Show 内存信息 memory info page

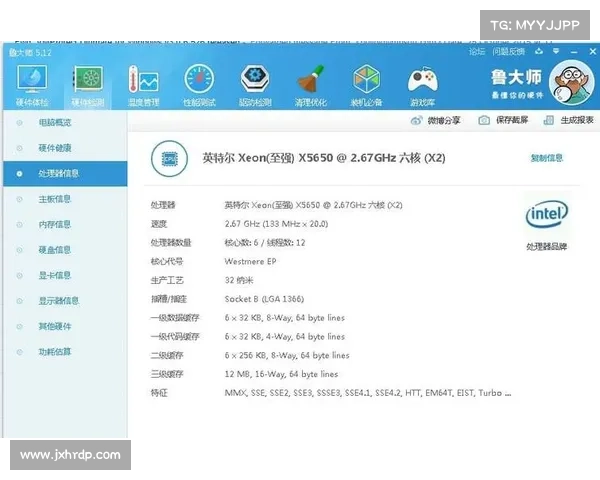point(54,224)
